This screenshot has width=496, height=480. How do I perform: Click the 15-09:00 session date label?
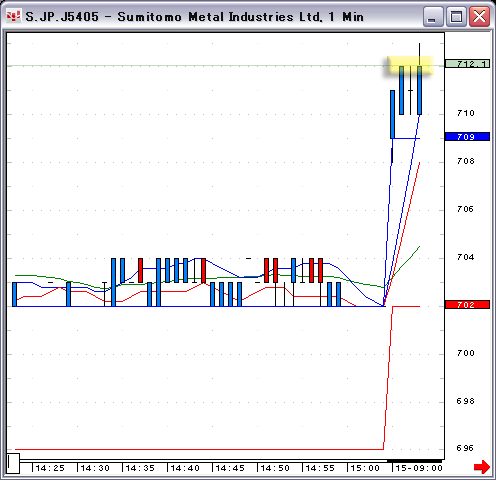point(419,468)
